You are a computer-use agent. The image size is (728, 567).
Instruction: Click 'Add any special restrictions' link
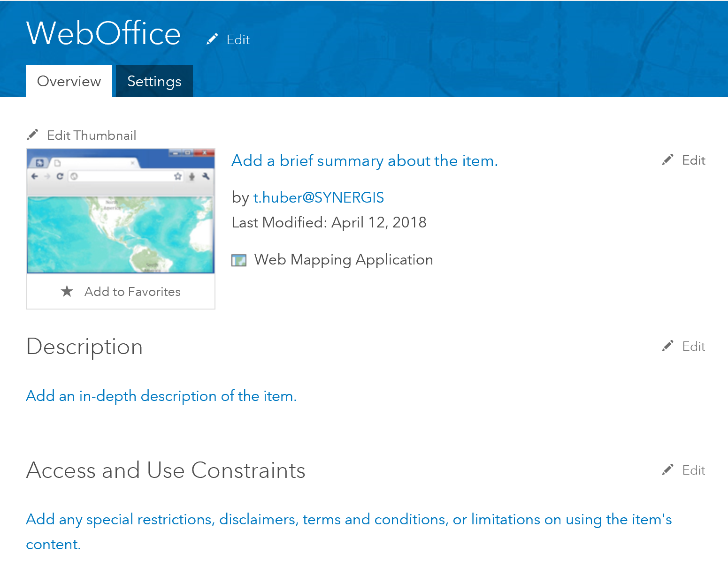(348, 520)
